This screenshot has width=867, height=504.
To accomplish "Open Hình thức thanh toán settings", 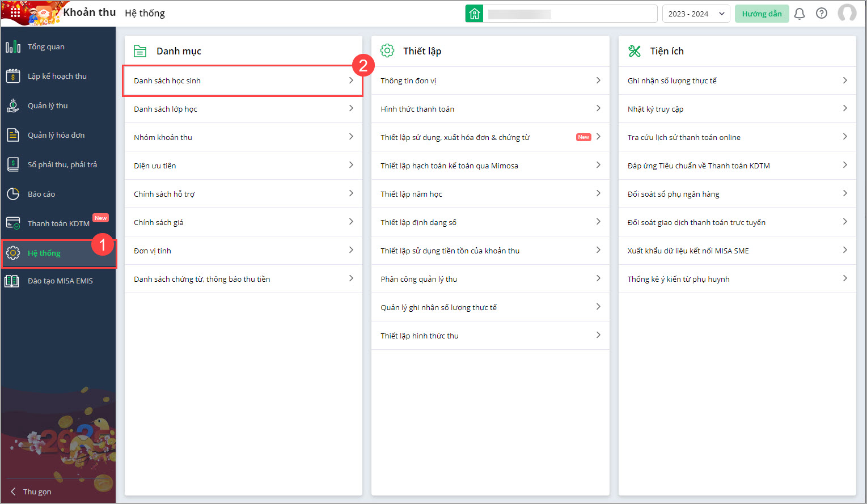I will coord(417,109).
